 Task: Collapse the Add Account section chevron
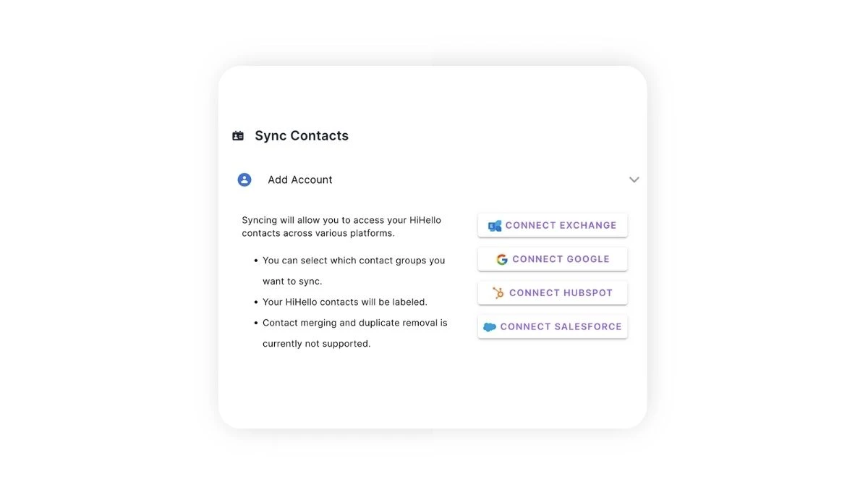point(634,179)
